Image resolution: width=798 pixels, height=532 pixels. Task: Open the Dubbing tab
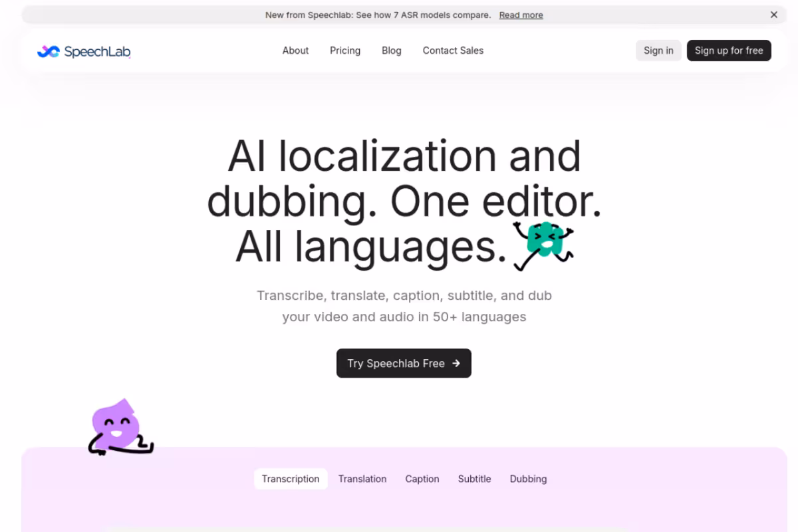528,479
